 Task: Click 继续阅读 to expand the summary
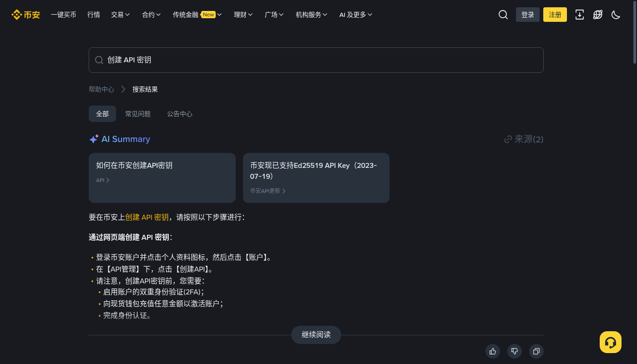tap(316, 335)
